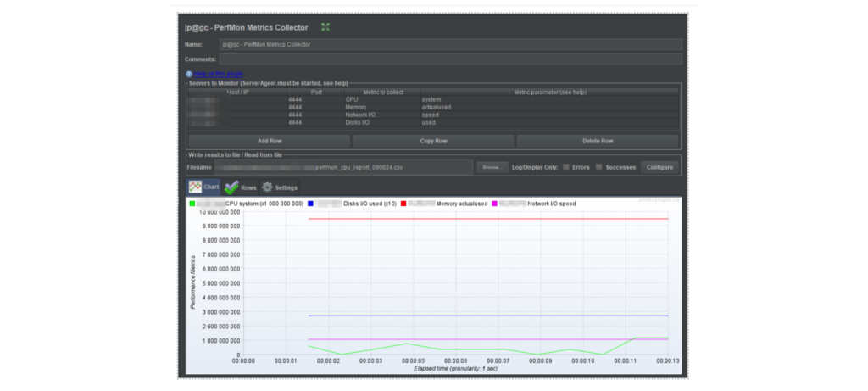Click the Delete Row button
This screenshot has height=391, width=868.
[598, 142]
